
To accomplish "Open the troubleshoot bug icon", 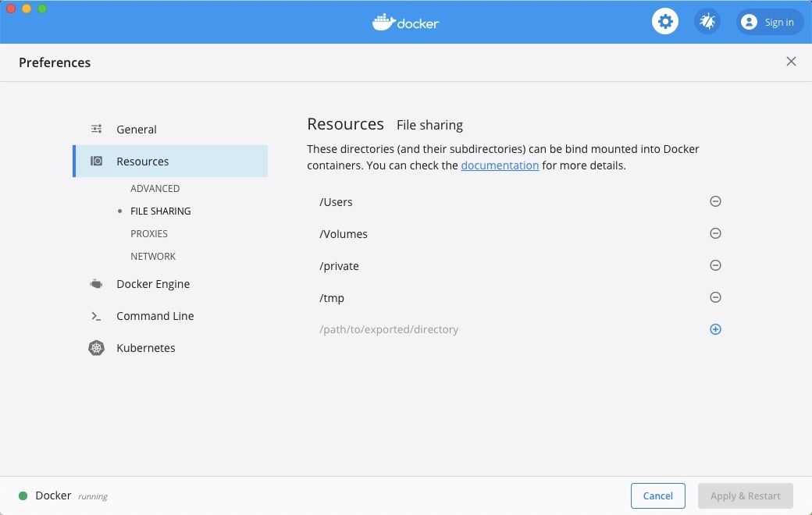I will point(707,22).
